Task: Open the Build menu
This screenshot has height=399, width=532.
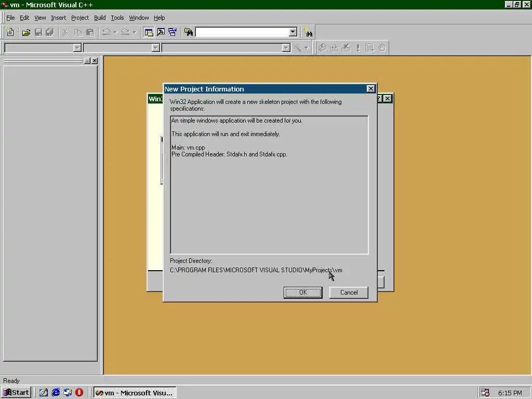Action: pyautogui.click(x=100, y=18)
